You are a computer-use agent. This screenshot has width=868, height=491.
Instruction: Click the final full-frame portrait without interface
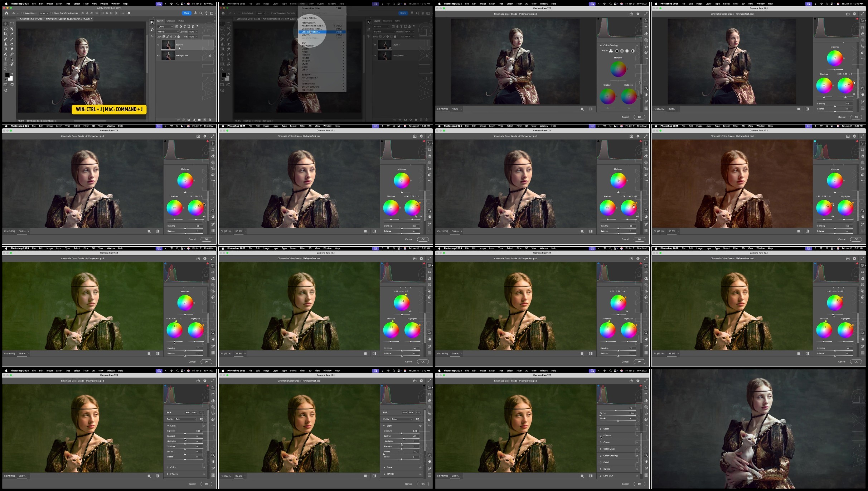click(758, 429)
